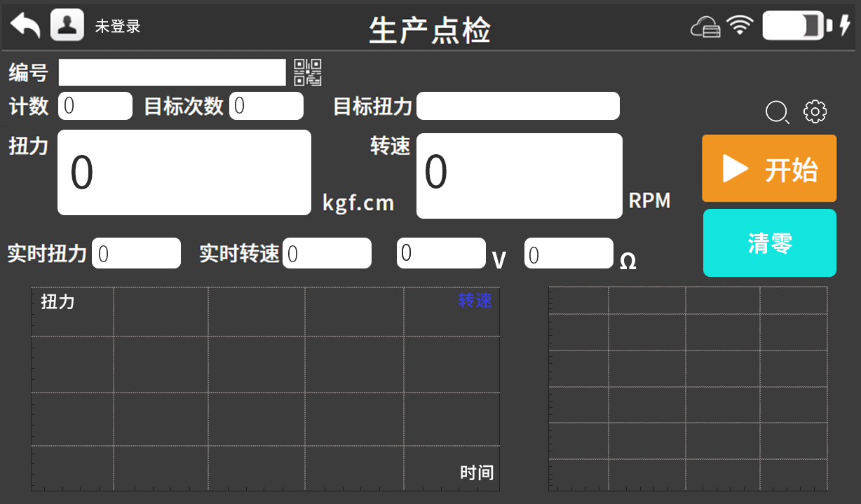
Task: Open the user account avatar icon
Action: tap(67, 25)
